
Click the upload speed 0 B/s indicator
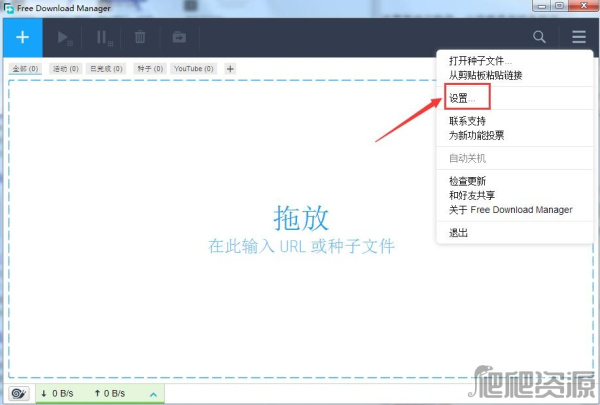(109, 393)
